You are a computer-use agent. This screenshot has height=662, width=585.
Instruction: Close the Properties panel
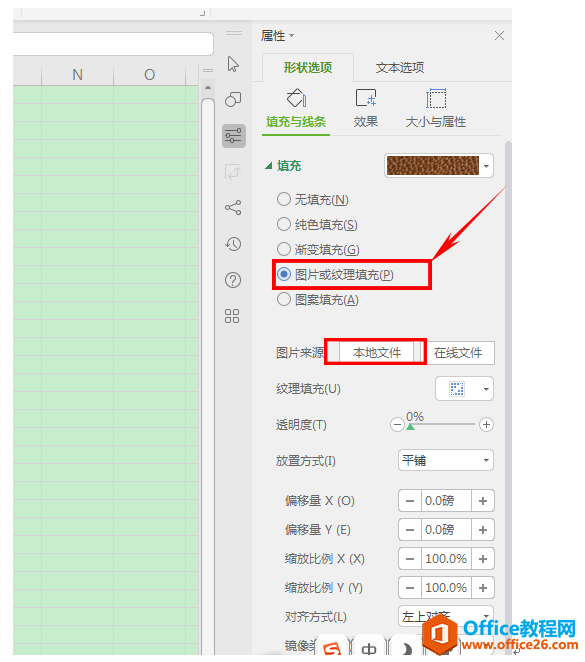pos(499,36)
